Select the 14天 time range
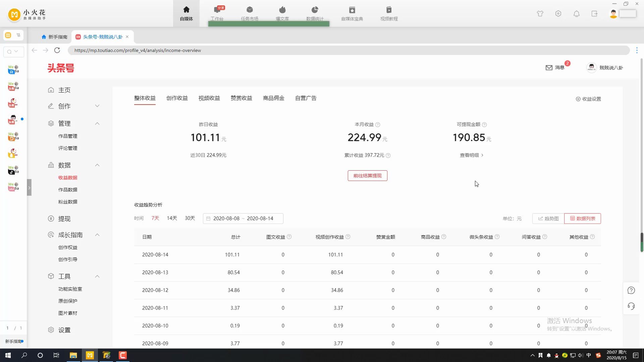 (x=172, y=218)
